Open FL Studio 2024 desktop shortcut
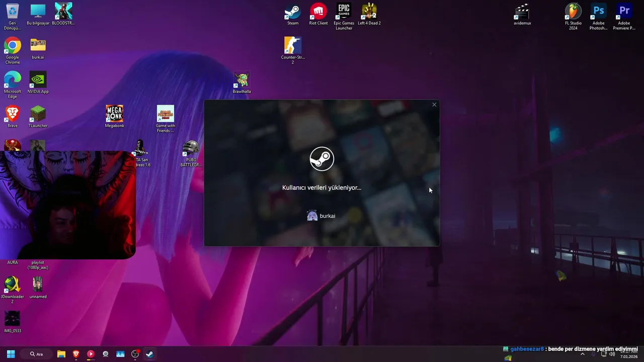This screenshot has width=644, height=362. click(x=573, y=17)
